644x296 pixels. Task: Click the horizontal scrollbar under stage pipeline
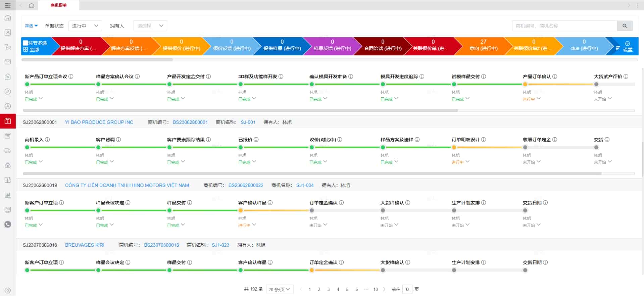pyautogui.click(x=97, y=60)
